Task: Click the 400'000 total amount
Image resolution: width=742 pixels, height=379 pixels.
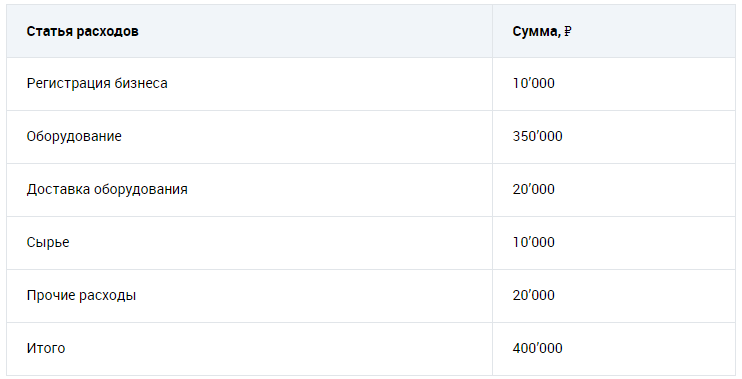Action: click(538, 348)
